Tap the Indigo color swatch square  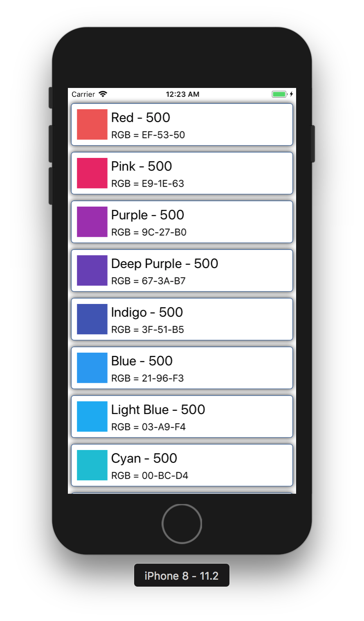click(x=92, y=319)
